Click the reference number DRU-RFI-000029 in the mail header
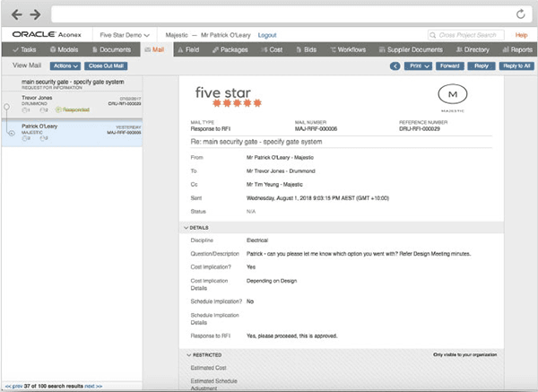Screen dimensions: 538x392 420,128
